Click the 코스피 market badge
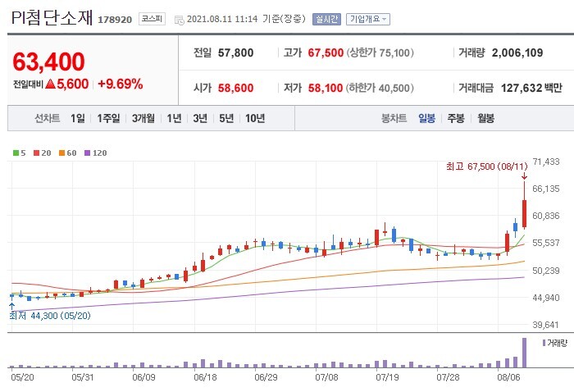This screenshot has width=574, height=392. click(152, 19)
